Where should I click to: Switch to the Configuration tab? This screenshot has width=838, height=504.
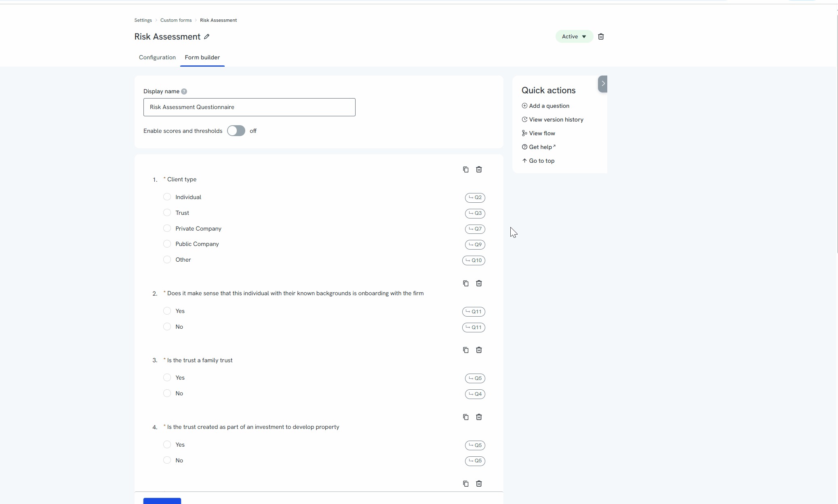(x=157, y=57)
